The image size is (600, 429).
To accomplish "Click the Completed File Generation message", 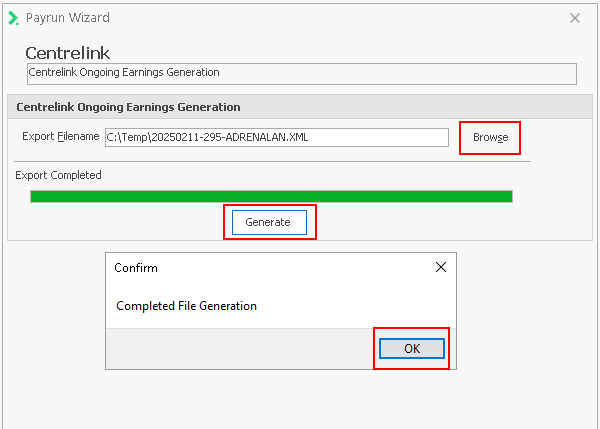I will point(186,306).
